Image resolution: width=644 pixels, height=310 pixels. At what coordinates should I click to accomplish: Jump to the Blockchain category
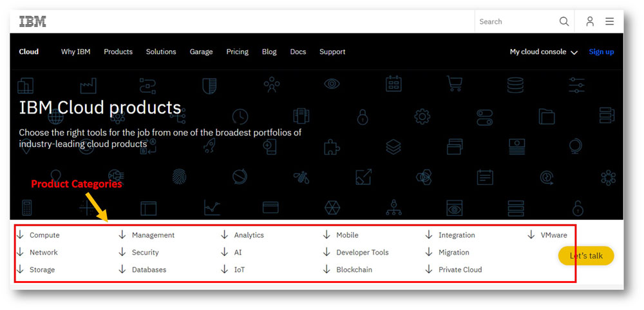click(354, 269)
